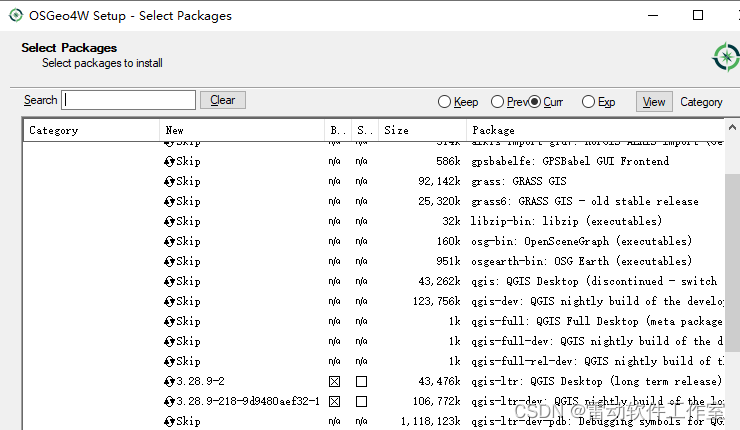Click the scrollbar up arrow

(732, 127)
